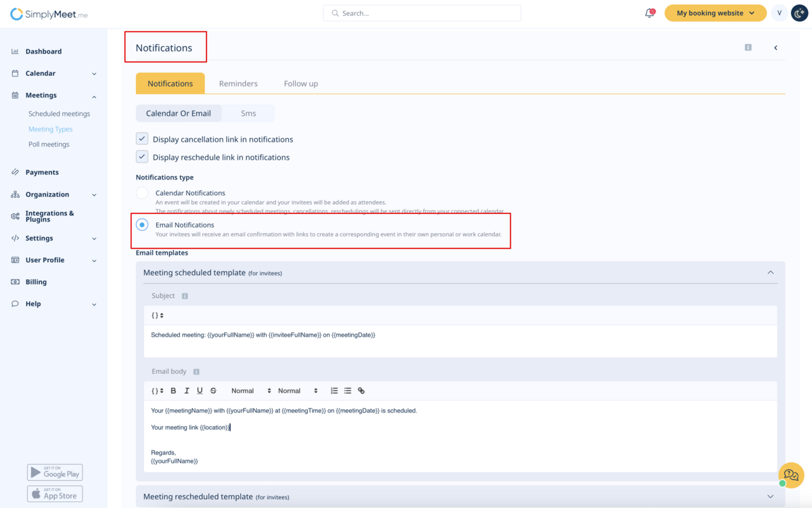The image size is (812, 508).
Task: Click the notification bell icon
Action: tap(650, 13)
